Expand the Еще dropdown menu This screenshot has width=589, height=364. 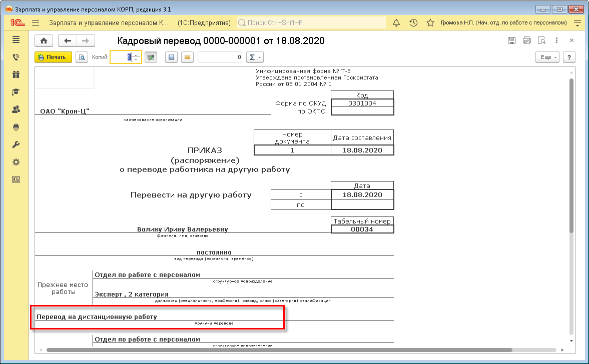548,57
